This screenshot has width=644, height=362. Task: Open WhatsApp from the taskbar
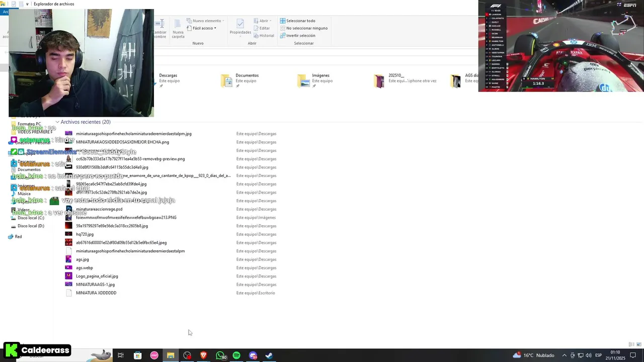pyautogui.click(x=220, y=355)
